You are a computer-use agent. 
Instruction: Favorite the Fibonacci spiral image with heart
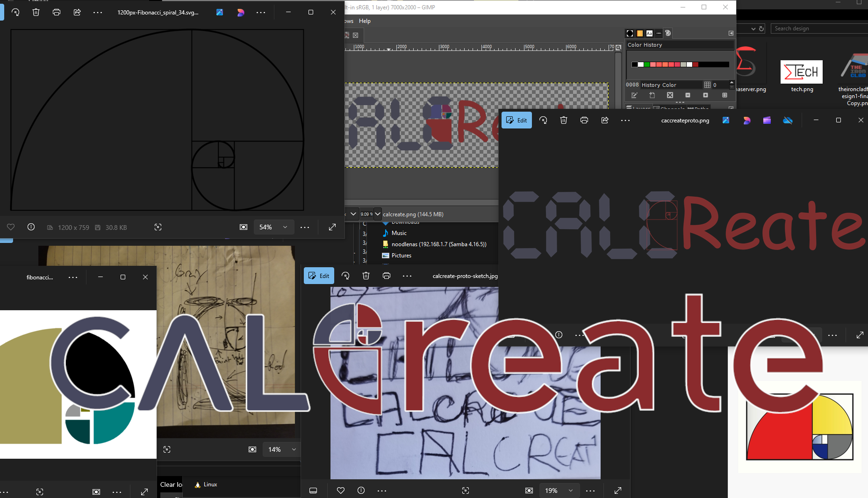pos(11,227)
